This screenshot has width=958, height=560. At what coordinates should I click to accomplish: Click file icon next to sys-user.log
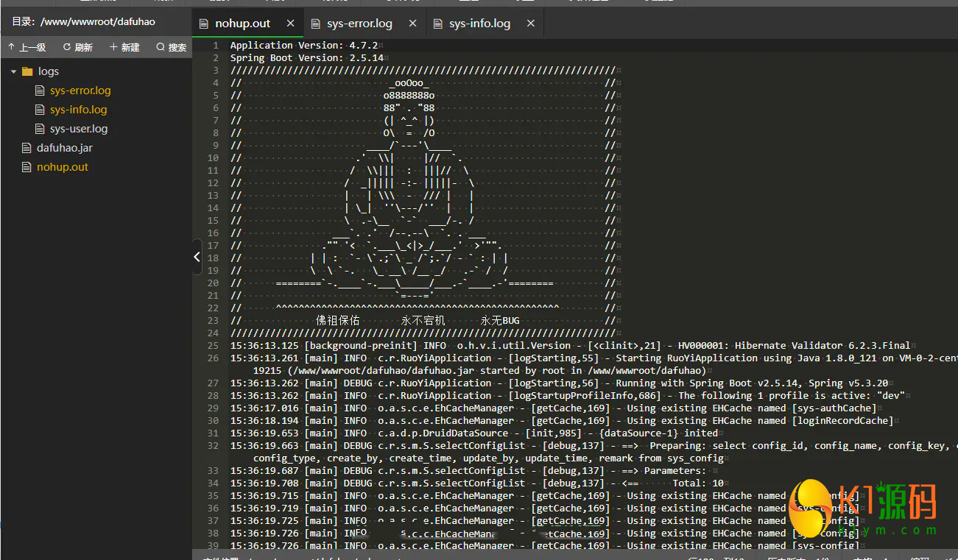pos(40,129)
